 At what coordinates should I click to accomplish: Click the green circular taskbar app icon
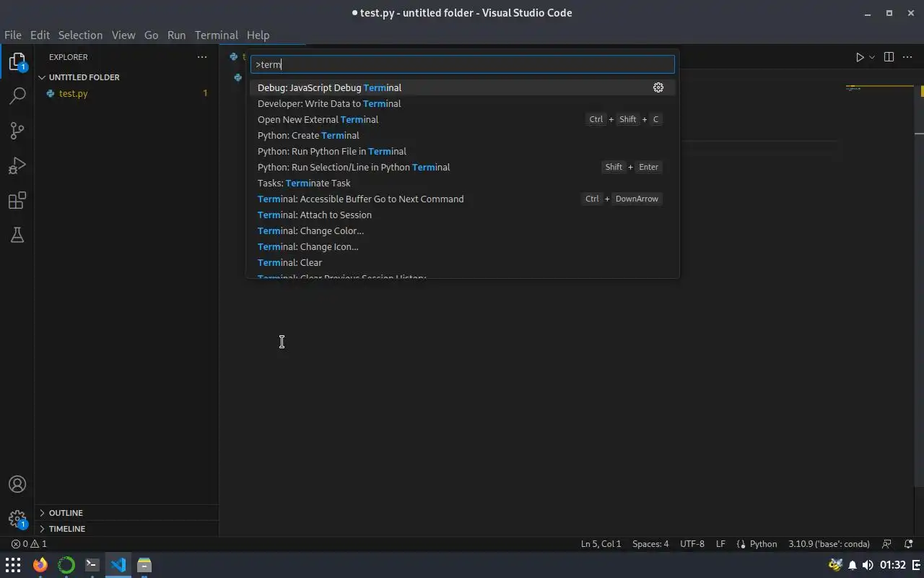coord(66,565)
